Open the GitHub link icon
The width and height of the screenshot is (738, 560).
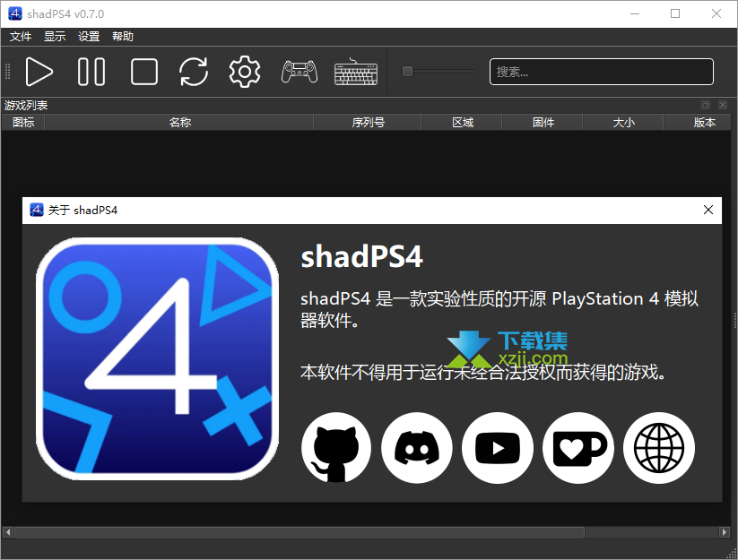tap(336, 447)
